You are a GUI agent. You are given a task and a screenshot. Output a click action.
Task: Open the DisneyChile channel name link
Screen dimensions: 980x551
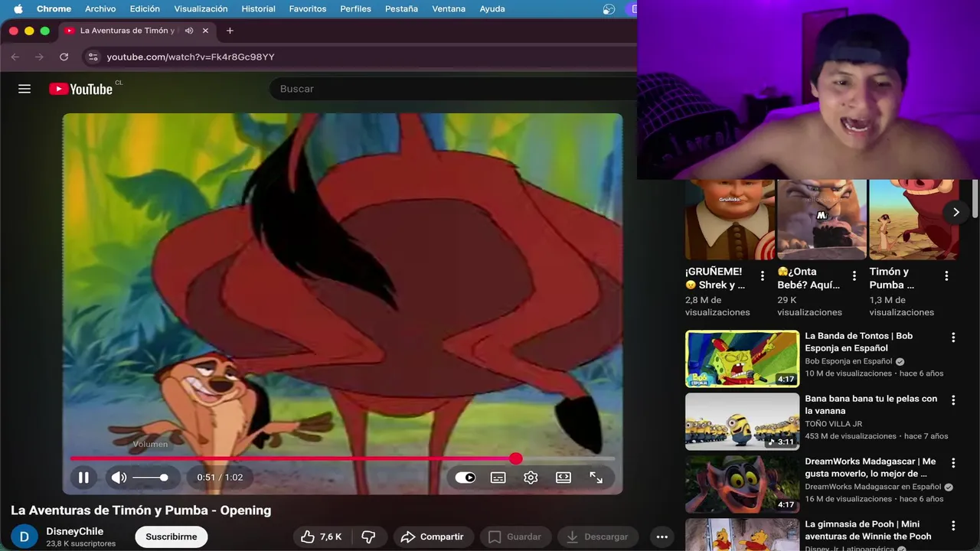[x=74, y=531]
